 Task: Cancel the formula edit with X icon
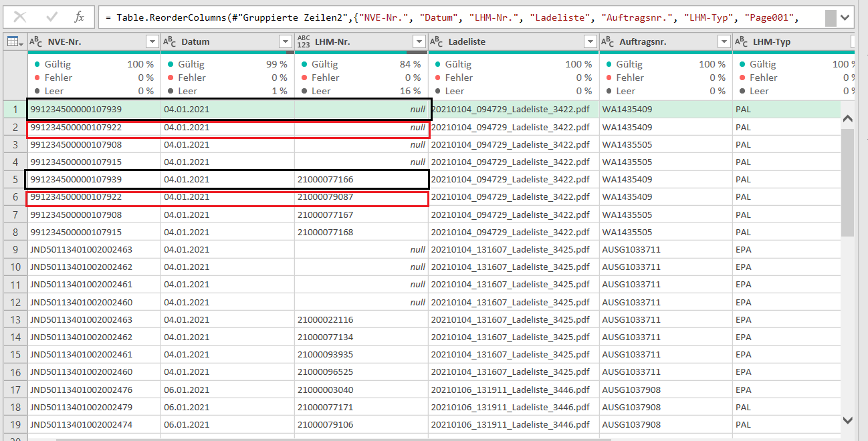click(21, 17)
